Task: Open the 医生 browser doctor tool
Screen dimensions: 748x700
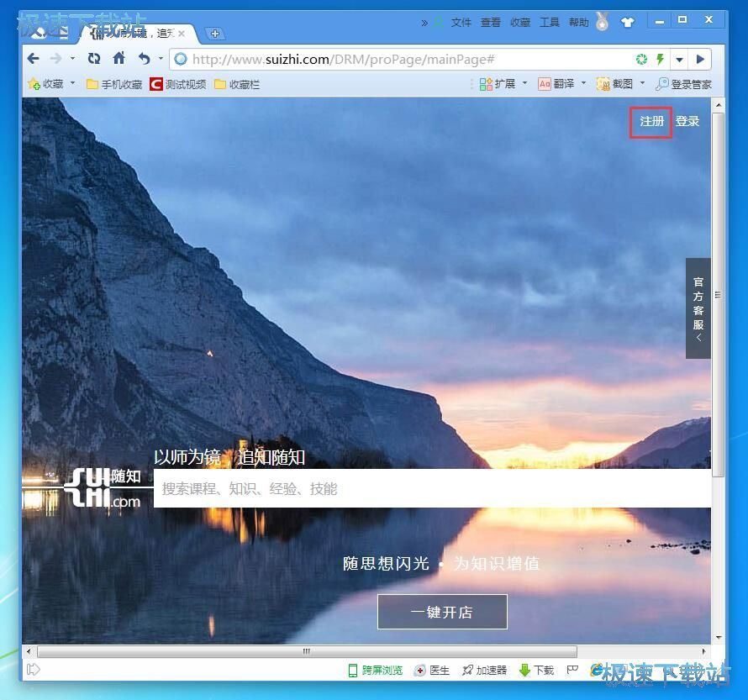Action: 432,671
